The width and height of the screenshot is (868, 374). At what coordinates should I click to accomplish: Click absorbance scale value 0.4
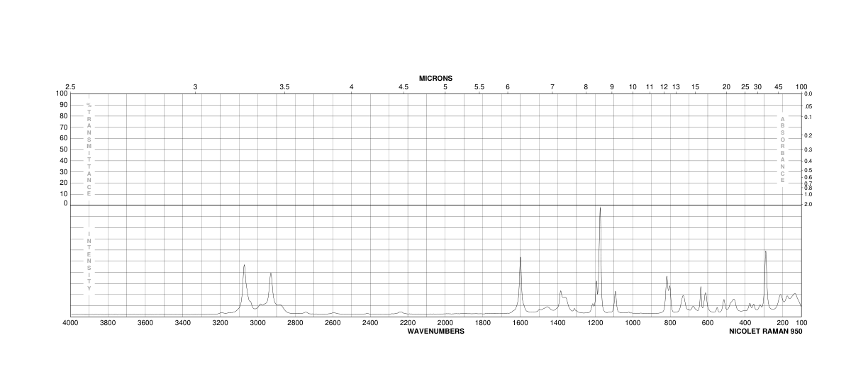808,161
